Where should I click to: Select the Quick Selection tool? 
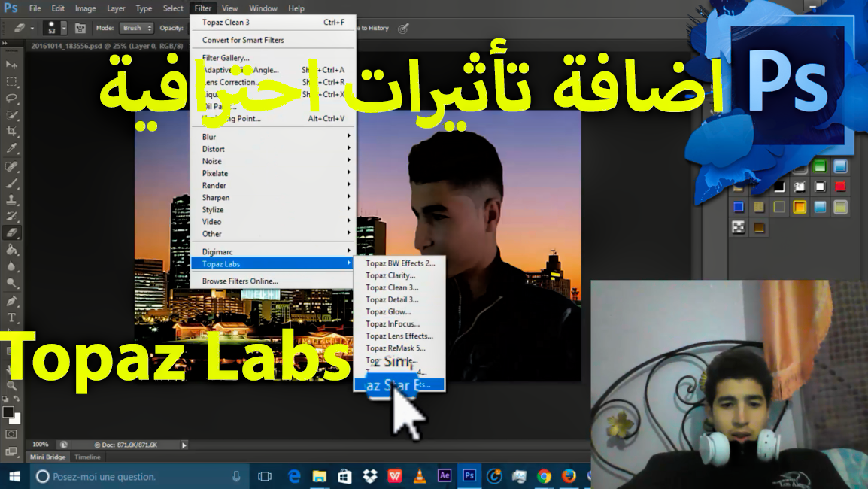click(x=11, y=115)
